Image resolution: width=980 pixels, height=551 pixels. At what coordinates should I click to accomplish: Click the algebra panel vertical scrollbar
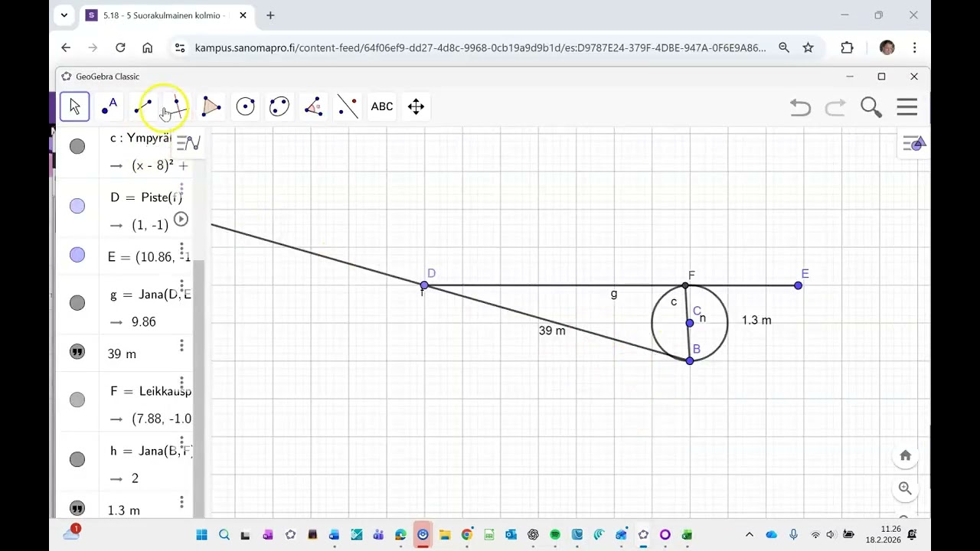199,389
